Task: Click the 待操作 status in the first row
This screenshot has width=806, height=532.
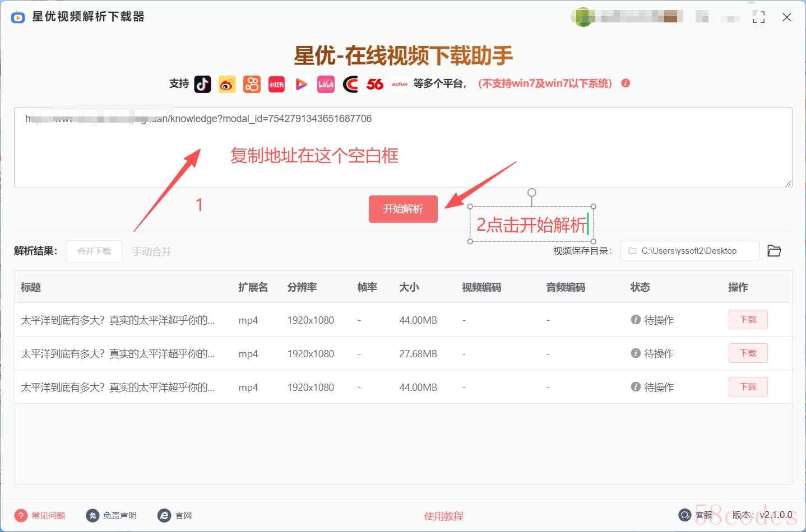Action: pyautogui.click(x=659, y=320)
